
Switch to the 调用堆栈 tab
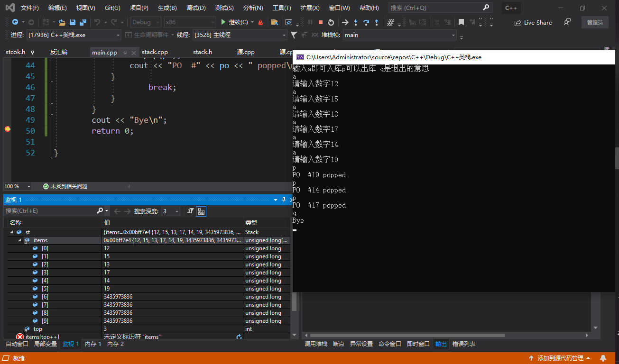click(316, 344)
